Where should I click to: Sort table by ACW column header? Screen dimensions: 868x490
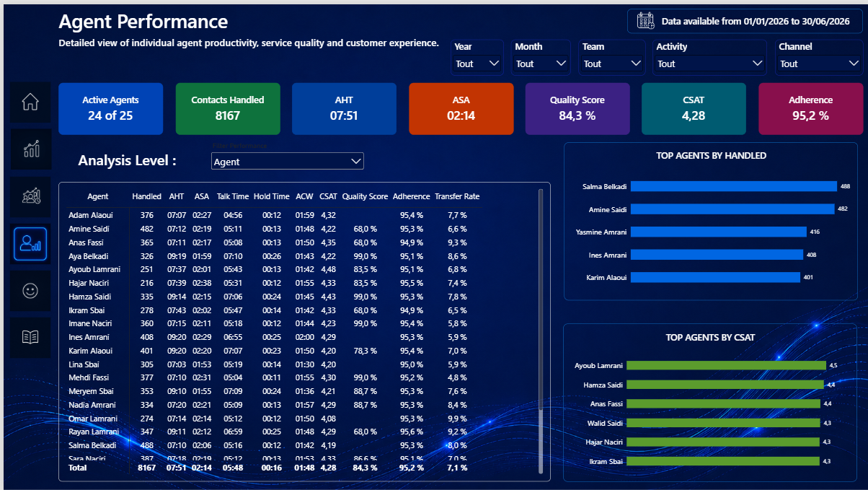click(x=304, y=196)
